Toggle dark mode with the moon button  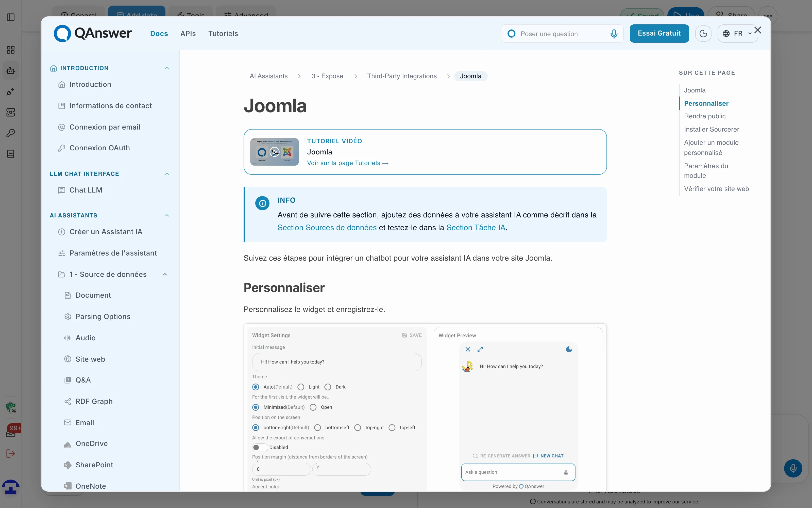pyautogui.click(x=703, y=34)
